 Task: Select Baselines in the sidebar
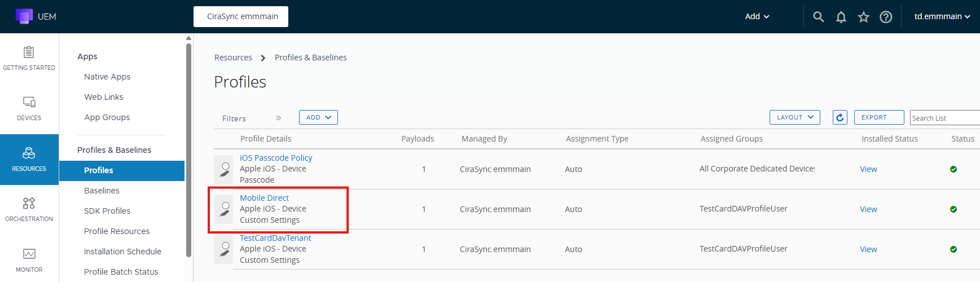pyautogui.click(x=102, y=191)
